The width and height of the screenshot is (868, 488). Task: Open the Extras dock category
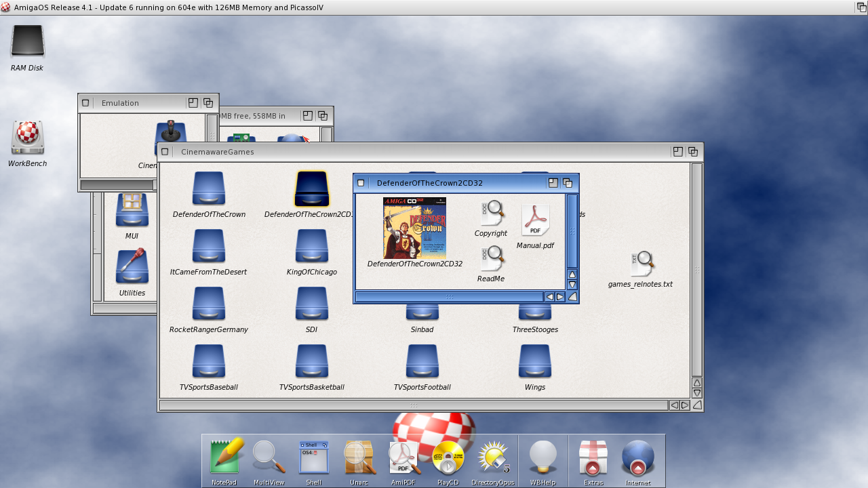coord(593,457)
